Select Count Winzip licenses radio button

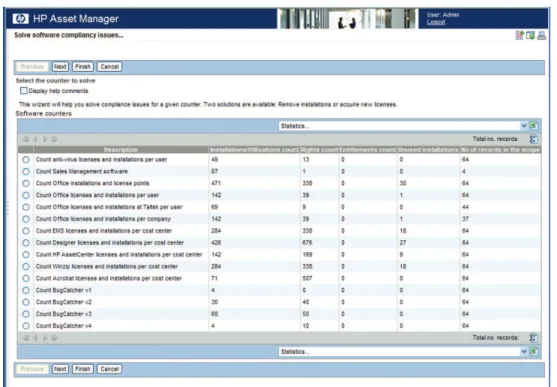click(26, 267)
